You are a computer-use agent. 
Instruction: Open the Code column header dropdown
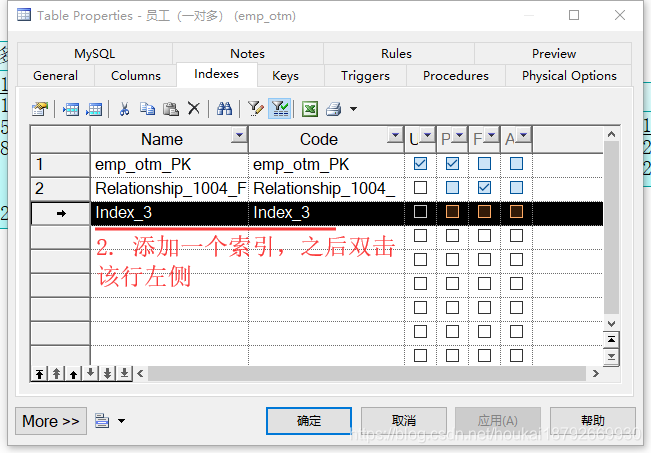395,135
